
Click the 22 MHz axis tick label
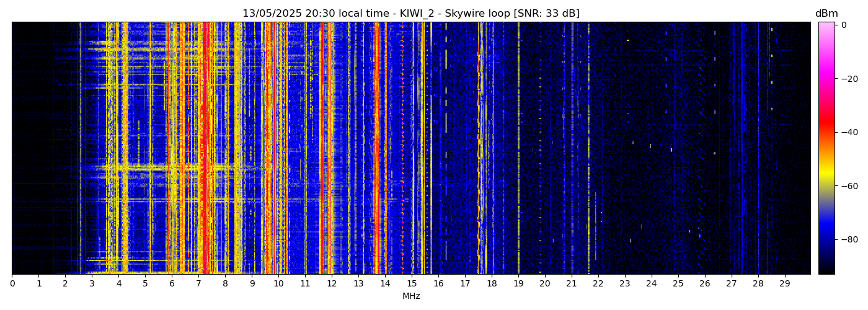[x=598, y=284]
